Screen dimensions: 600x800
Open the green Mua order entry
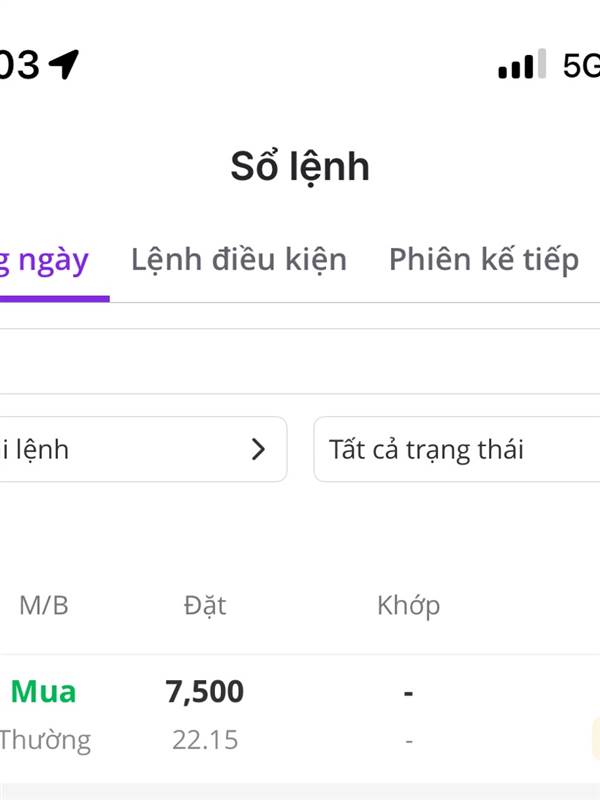pyautogui.click(x=43, y=692)
